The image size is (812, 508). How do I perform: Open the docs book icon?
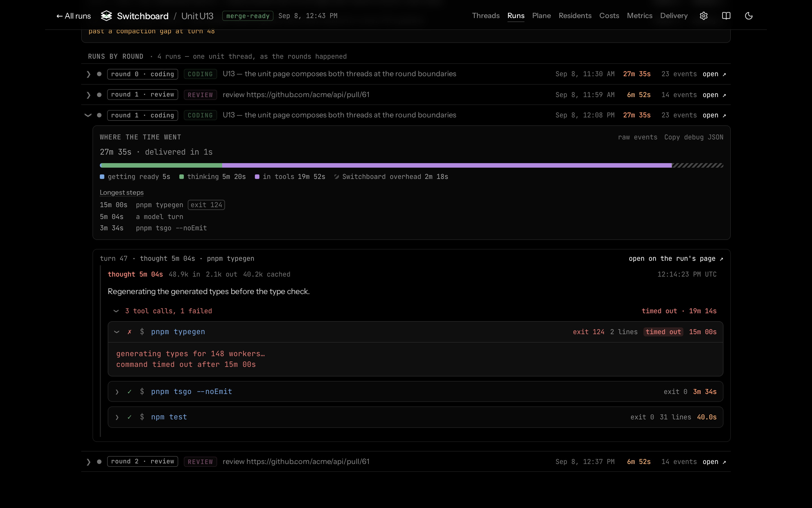[726, 16]
